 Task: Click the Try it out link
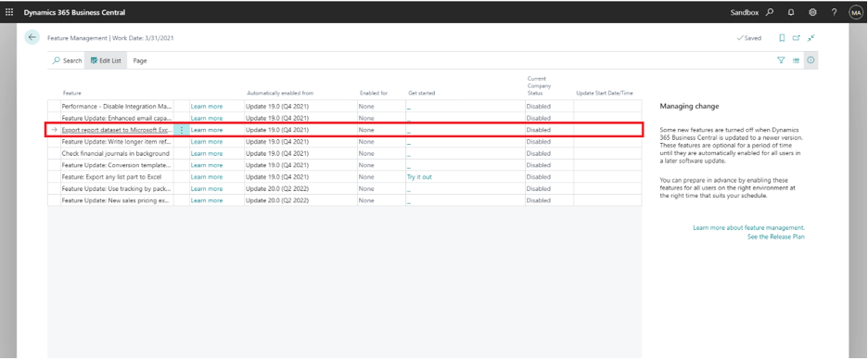419,177
